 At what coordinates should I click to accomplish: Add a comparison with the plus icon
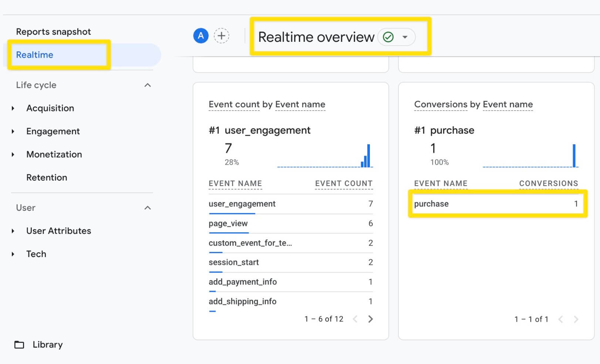(222, 36)
